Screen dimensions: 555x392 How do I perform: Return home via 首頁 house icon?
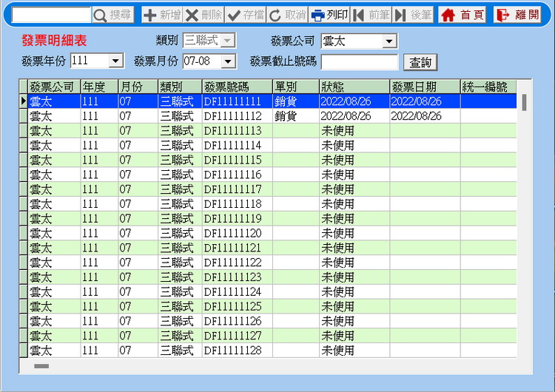click(448, 15)
